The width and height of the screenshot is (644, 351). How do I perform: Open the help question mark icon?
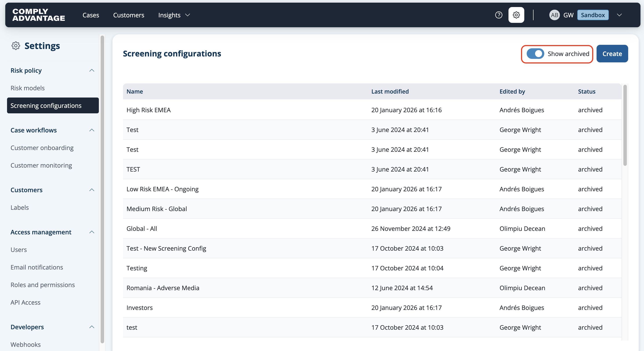(x=499, y=15)
